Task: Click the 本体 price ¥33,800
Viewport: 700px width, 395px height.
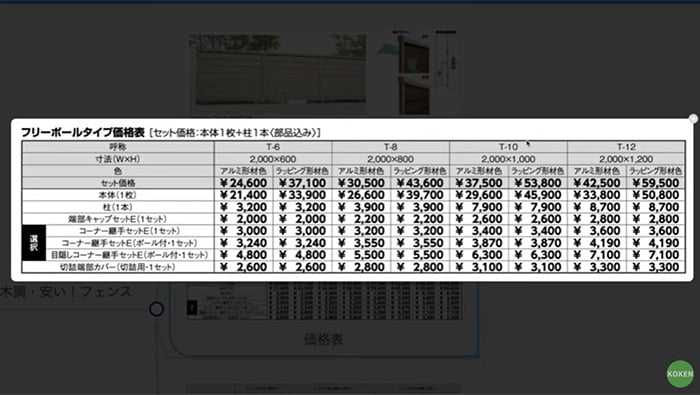Action: point(597,195)
